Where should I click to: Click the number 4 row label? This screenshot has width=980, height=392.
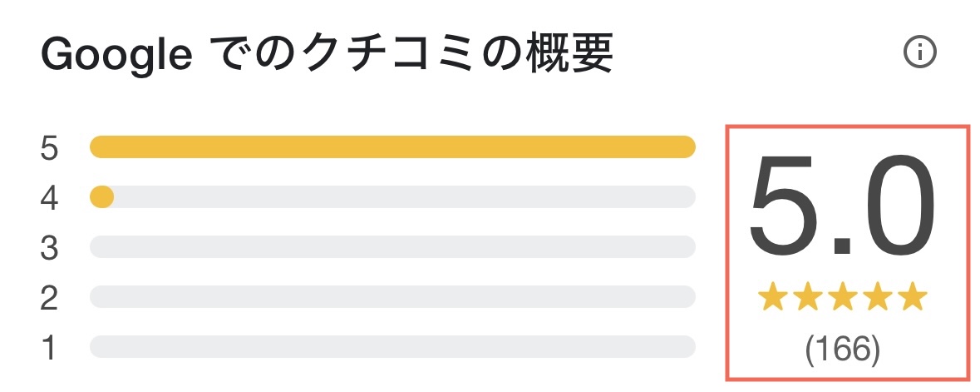[49, 199]
